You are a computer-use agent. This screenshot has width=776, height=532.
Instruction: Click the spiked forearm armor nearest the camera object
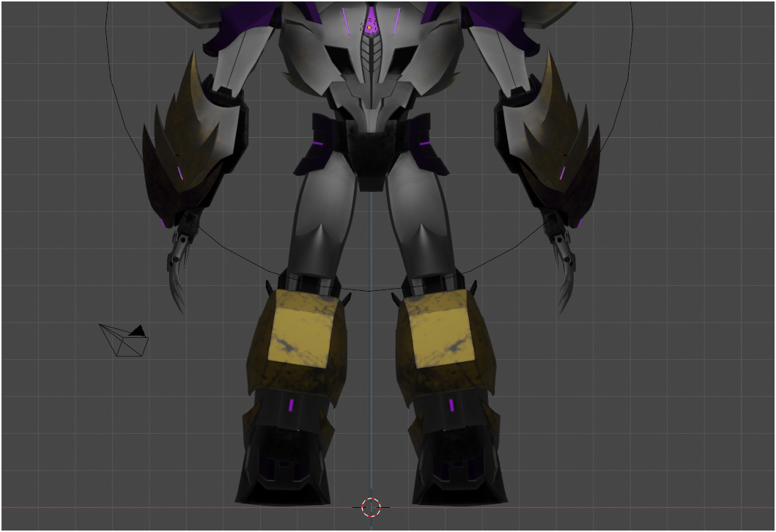191,144
